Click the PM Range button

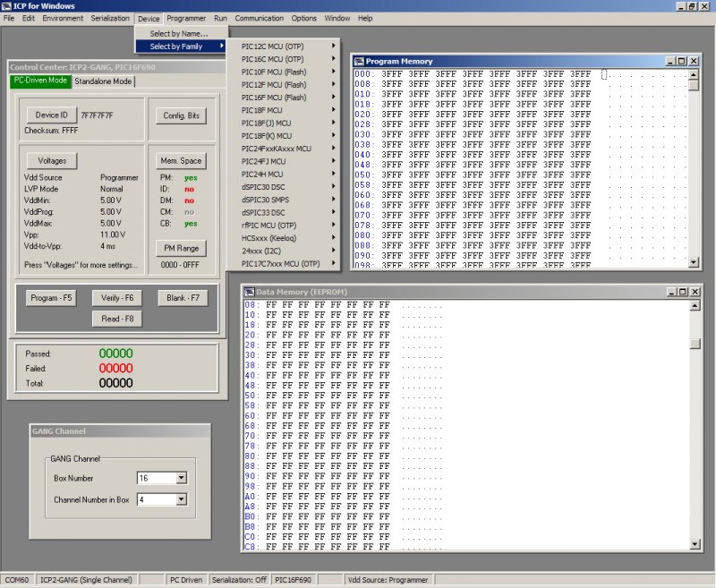coord(182,248)
